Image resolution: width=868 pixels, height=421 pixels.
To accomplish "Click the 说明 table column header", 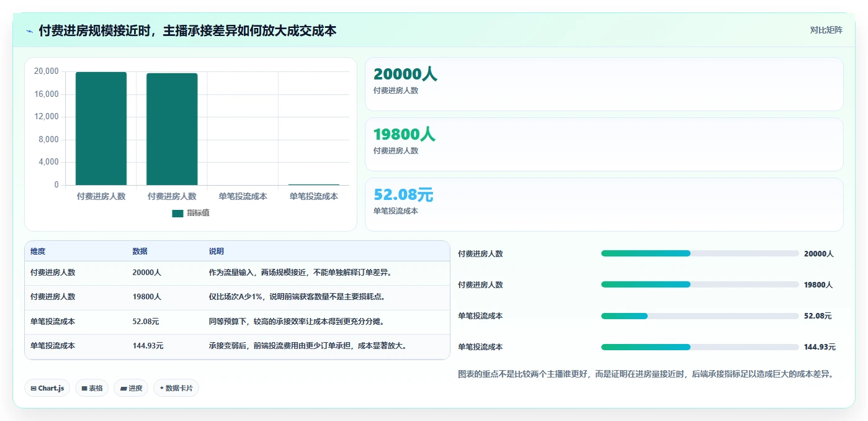I will pyautogui.click(x=217, y=251).
